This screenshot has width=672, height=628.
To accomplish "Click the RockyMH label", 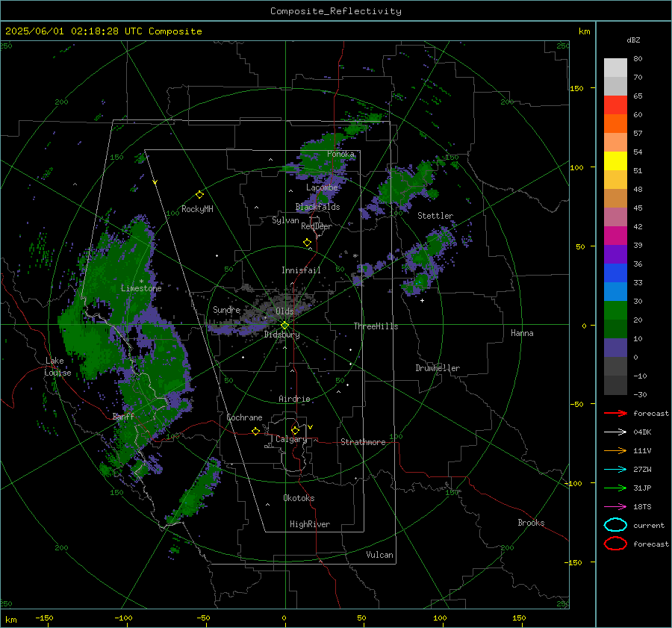I will (x=197, y=209).
